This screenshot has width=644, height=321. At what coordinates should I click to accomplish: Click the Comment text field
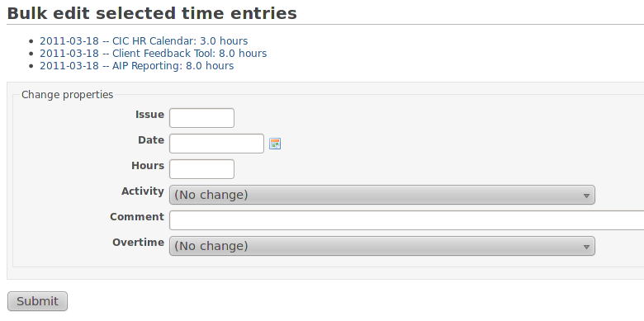pyautogui.click(x=406, y=220)
